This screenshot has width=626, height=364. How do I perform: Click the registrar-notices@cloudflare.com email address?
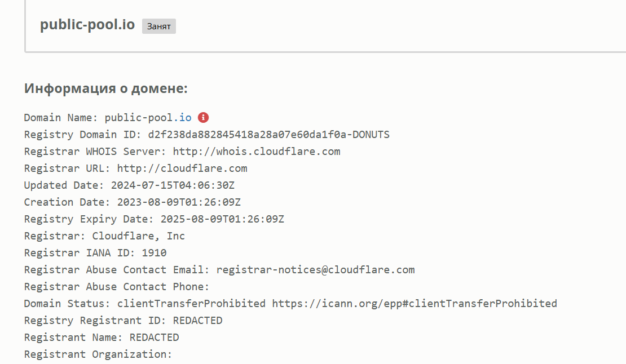click(x=315, y=270)
